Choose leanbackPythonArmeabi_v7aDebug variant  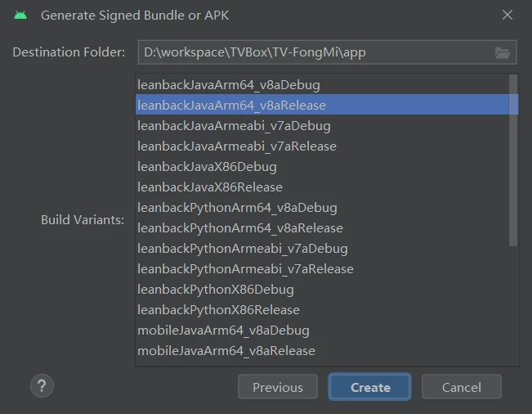coord(243,249)
